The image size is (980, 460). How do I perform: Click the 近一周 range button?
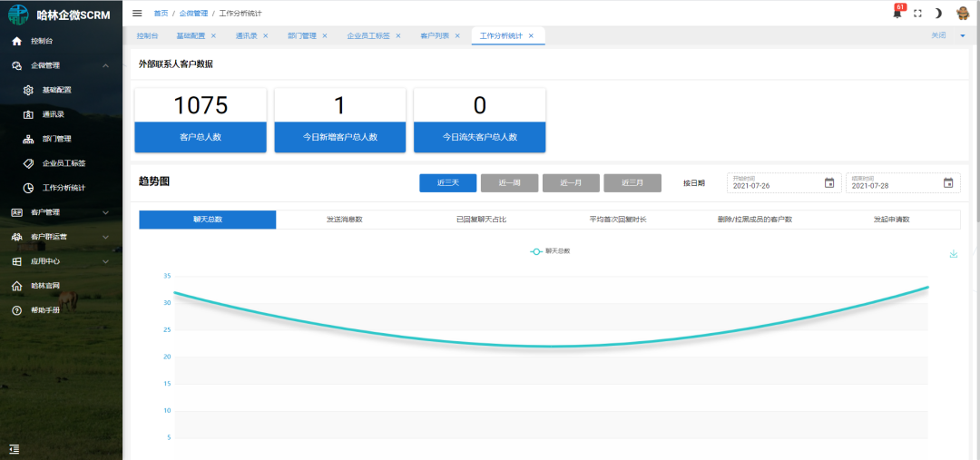pos(509,183)
